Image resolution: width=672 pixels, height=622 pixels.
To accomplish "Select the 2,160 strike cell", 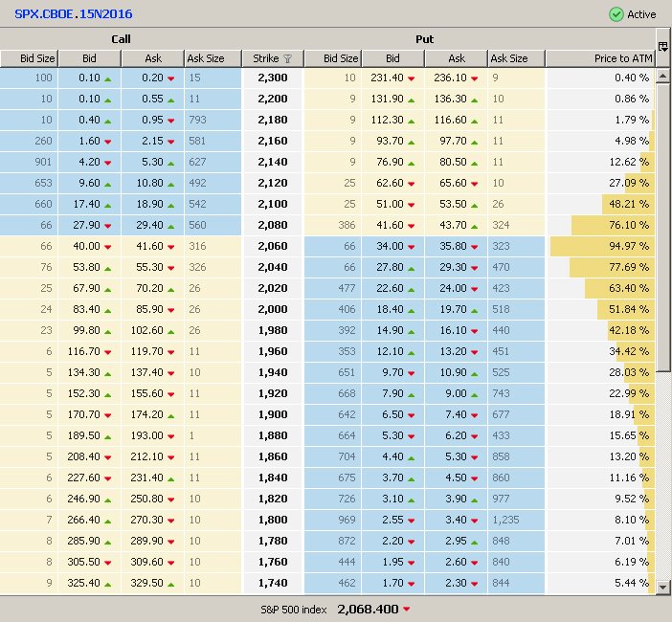I will point(273,141).
